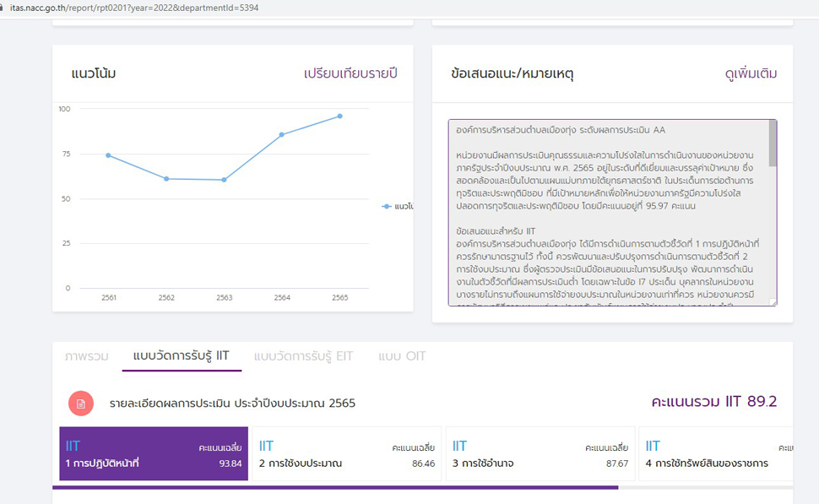This screenshot has width=819, height=504.
Task: Click the 2562 data point on the chart
Action: (x=166, y=179)
